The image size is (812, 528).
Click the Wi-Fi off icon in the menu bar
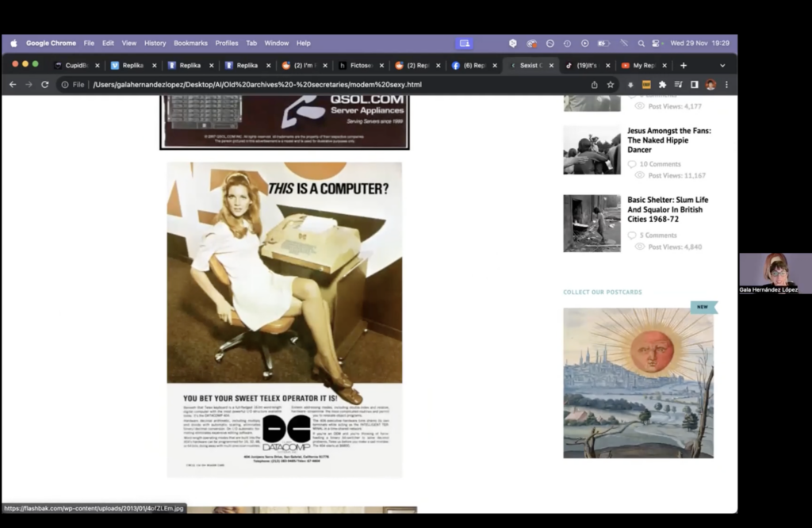coord(624,44)
